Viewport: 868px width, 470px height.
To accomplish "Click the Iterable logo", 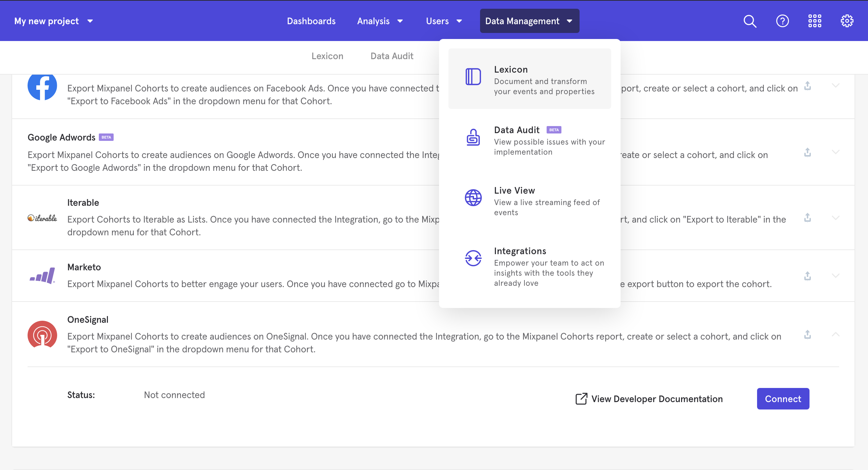I will pyautogui.click(x=42, y=218).
